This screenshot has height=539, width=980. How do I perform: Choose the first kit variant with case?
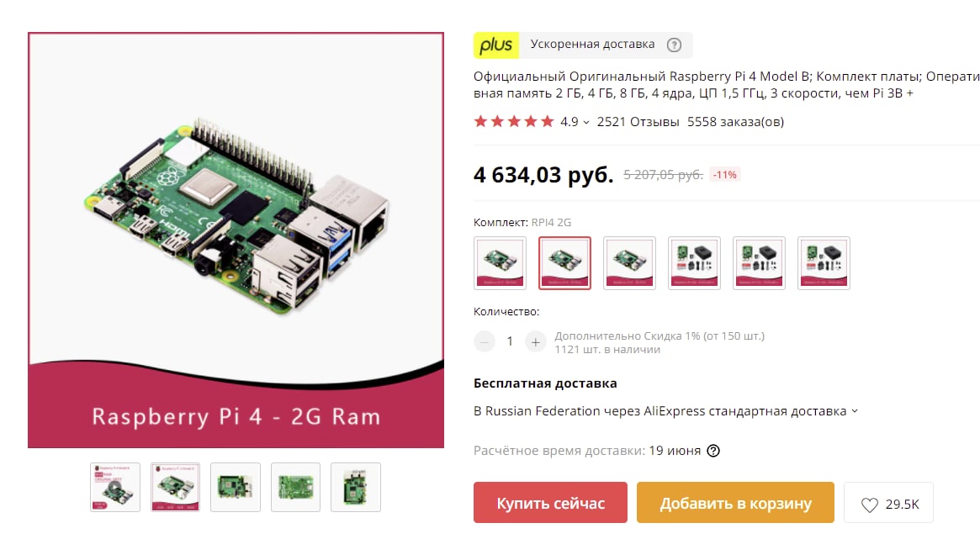pos(694,263)
